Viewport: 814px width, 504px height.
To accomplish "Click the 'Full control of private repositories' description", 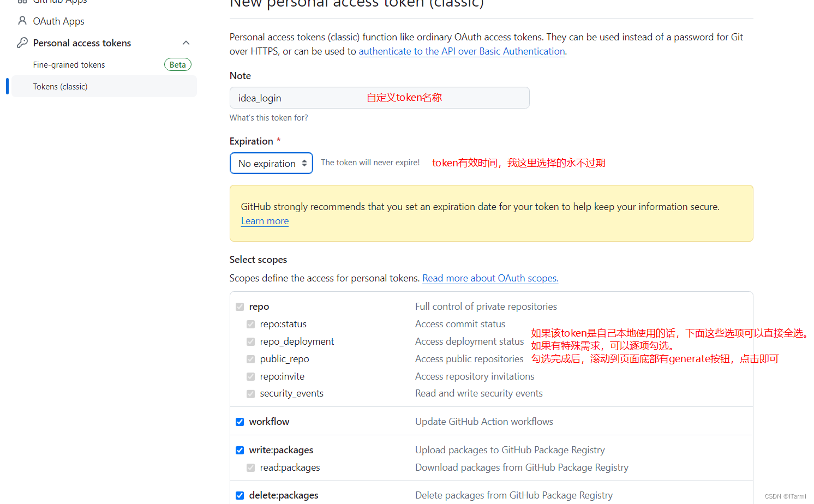I will pos(486,307).
